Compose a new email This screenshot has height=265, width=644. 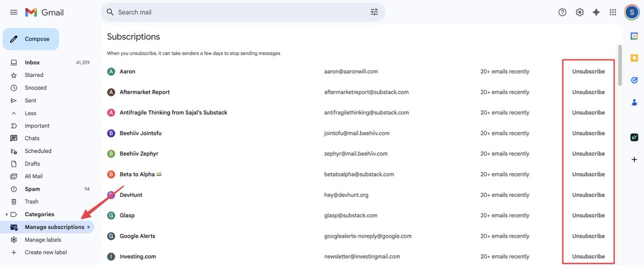pos(31,39)
